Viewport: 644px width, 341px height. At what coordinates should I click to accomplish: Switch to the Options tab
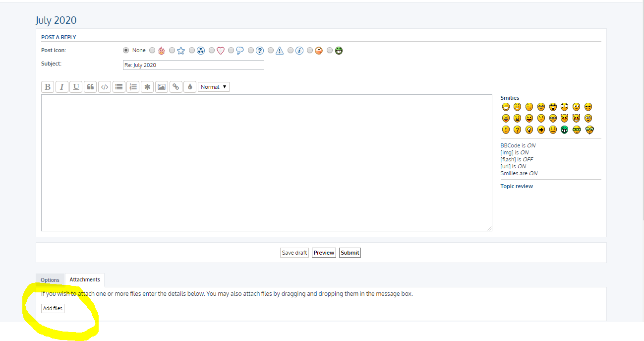pyautogui.click(x=50, y=280)
